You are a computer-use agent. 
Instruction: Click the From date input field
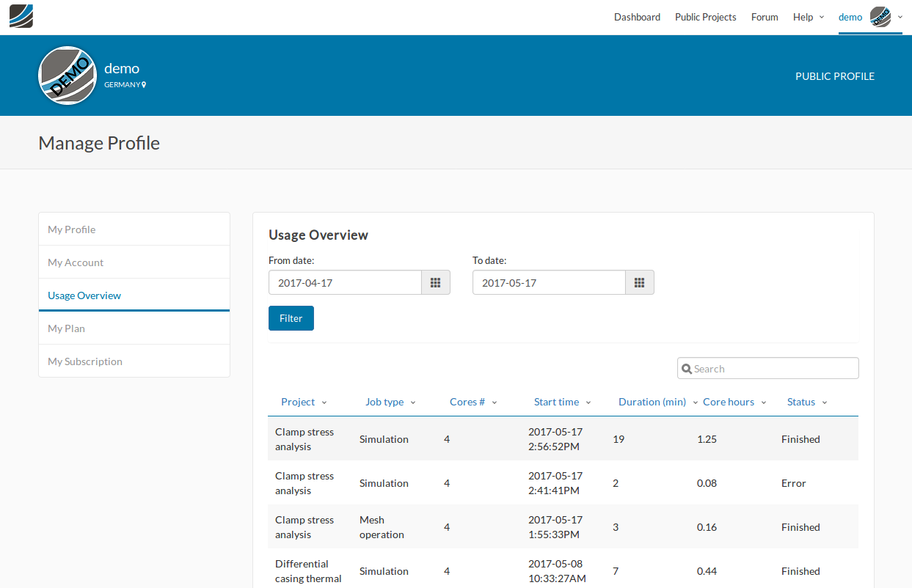point(345,282)
